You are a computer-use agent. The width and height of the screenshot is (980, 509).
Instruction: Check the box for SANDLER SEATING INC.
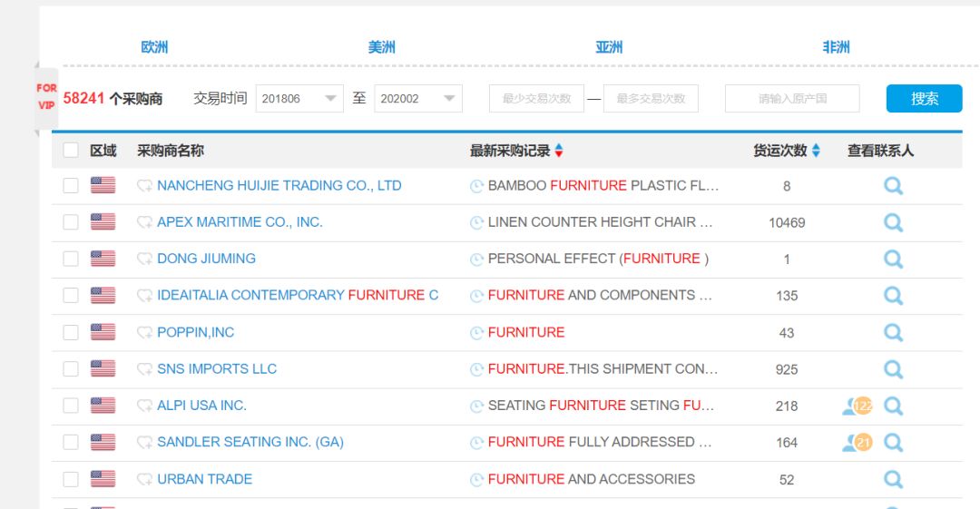71,442
